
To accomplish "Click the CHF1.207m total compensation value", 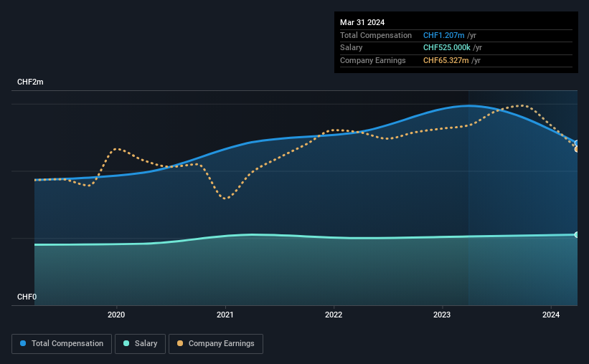I will coord(443,35).
